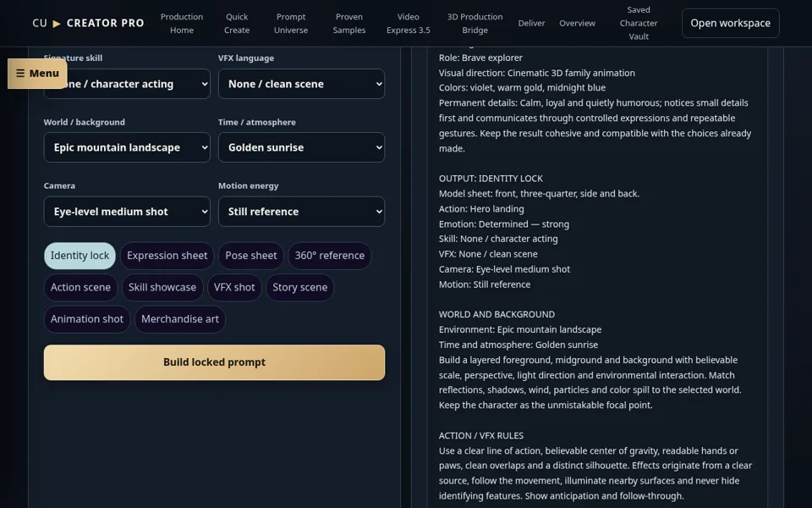The height and width of the screenshot is (508, 812).
Task: Click 'Emotion: Determined — strong' line
Action: pyautogui.click(x=504, y=224)
